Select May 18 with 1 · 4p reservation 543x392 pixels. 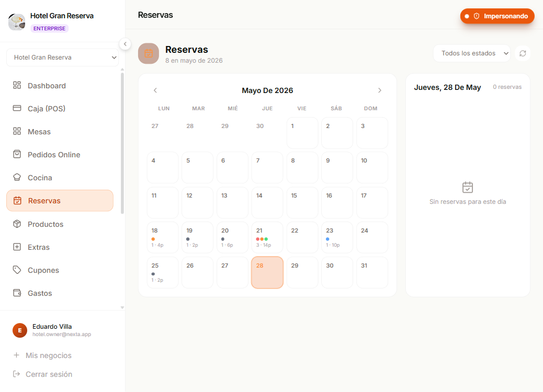163,237
